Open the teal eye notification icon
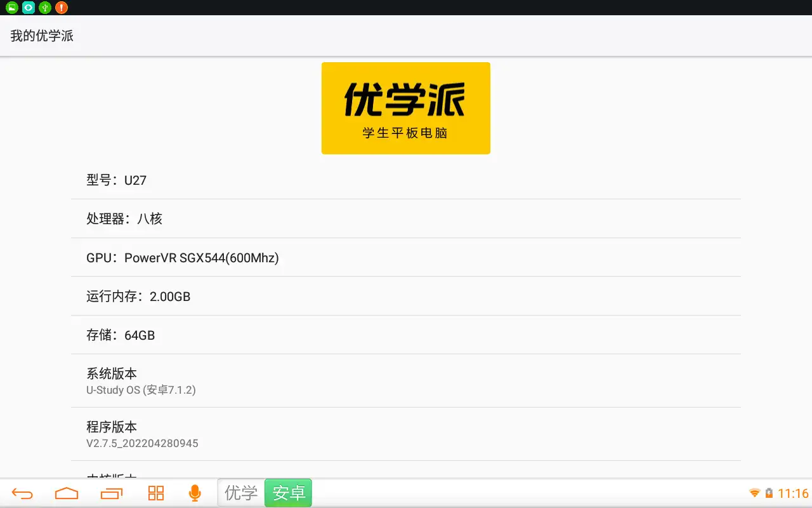 [x=29, y=8]
